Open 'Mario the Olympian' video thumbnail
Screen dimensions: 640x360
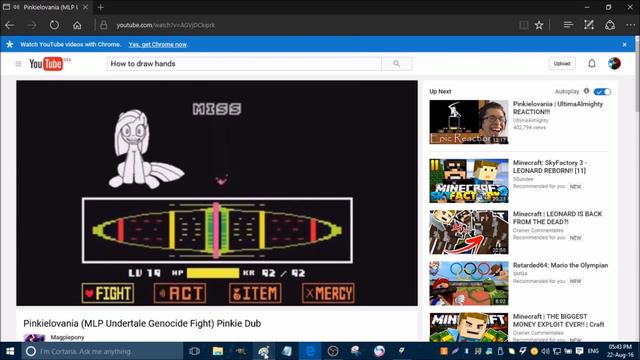click(x=469, y=283)
